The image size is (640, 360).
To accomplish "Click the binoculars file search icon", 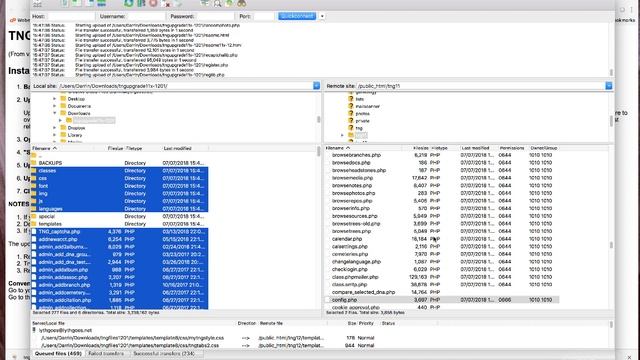I will click(242, 3).
